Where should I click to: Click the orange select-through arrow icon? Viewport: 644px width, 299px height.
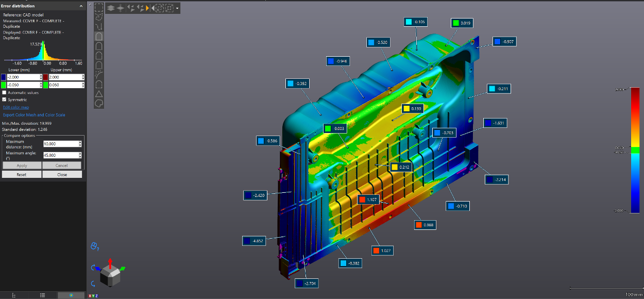point(147,8)
